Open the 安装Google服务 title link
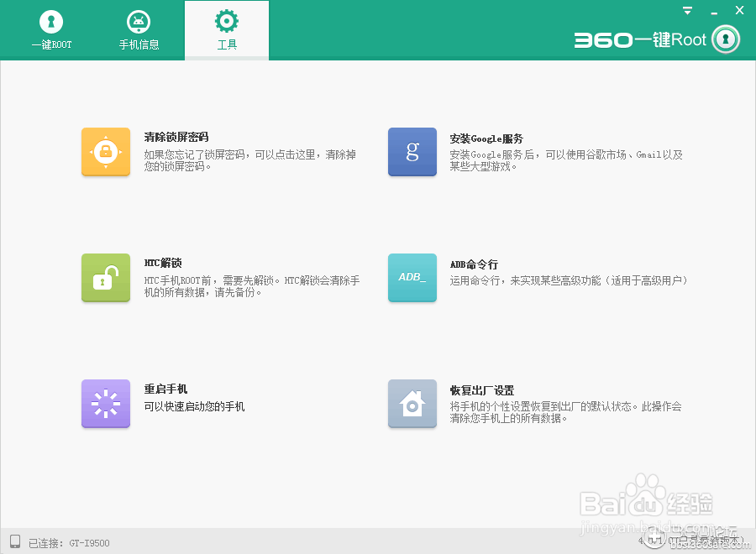756x554 pixels. coord(486,138)
